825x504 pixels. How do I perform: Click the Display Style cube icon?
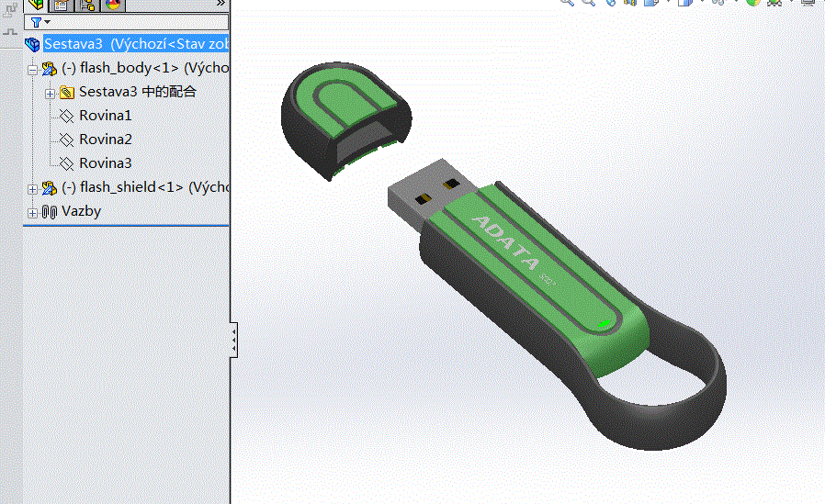pos(684,2)
